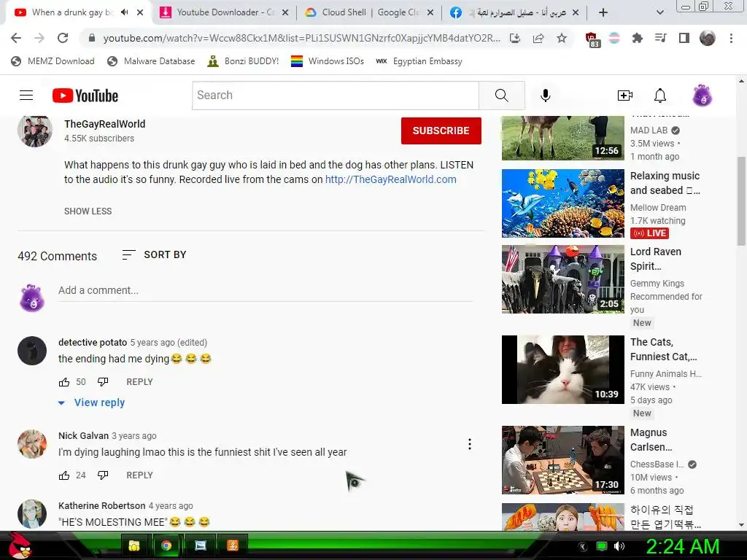Reply to detective potato's comment
The height and width of the screenshot is (560, 747).
(x=139, y=382)
